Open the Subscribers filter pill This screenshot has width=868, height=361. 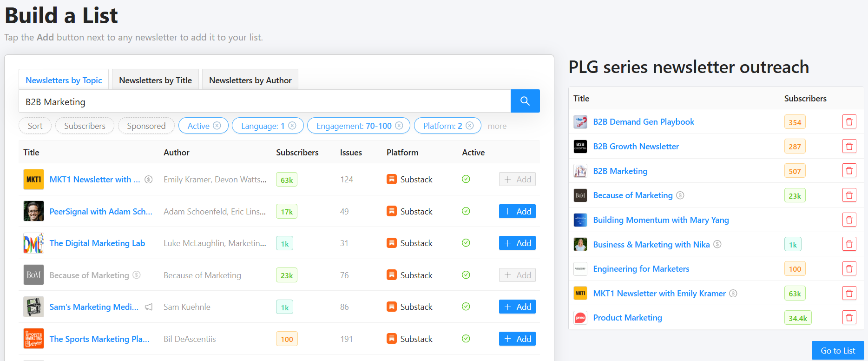85,126
